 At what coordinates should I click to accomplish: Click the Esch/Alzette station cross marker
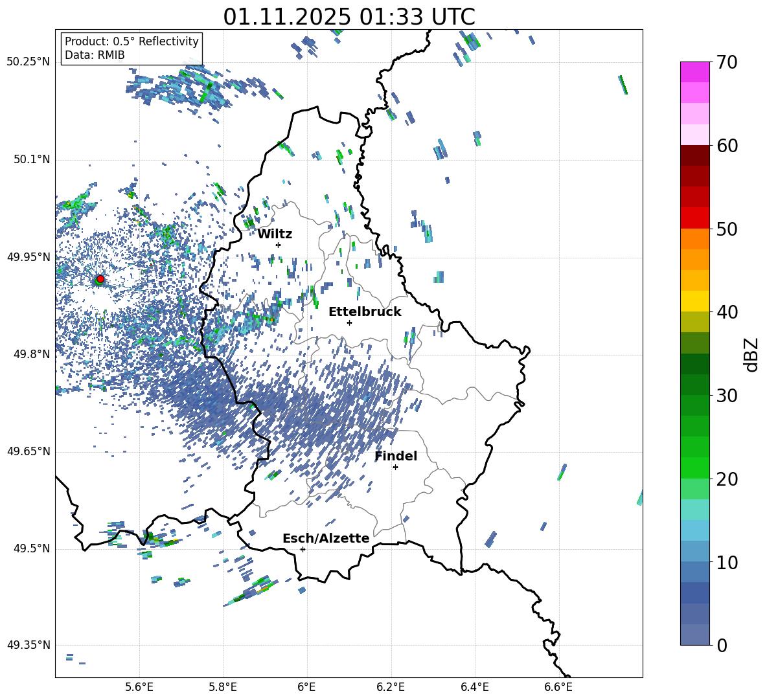pos(303,549)
